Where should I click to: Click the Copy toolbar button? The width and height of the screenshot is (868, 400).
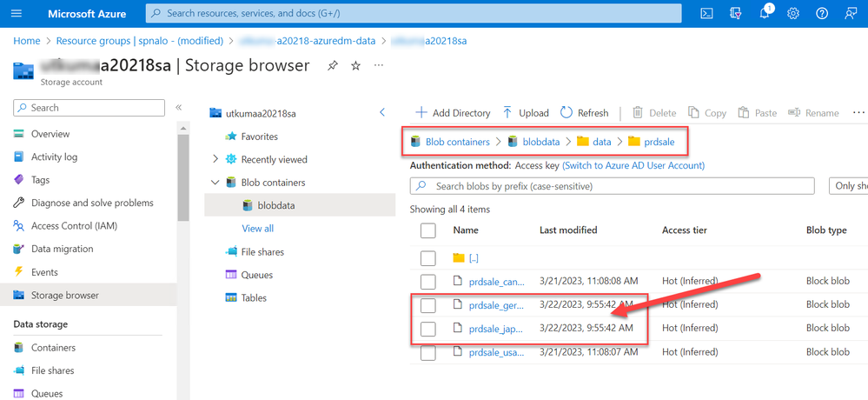707,113
